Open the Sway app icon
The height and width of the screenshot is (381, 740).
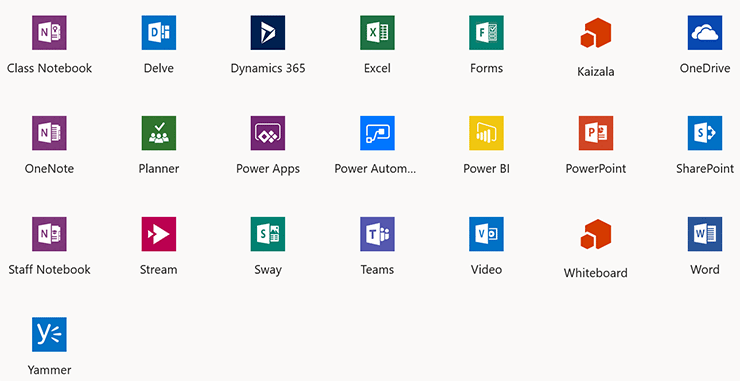[268, 234]
